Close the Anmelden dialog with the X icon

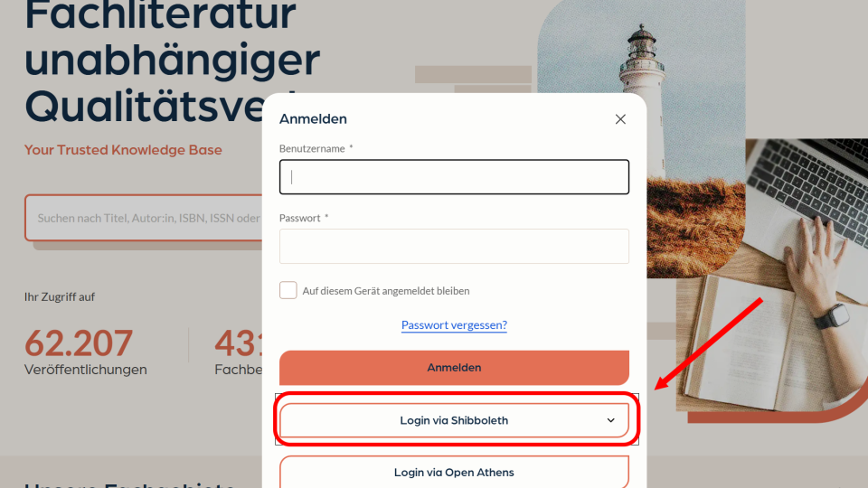click(x=620, y=119)
